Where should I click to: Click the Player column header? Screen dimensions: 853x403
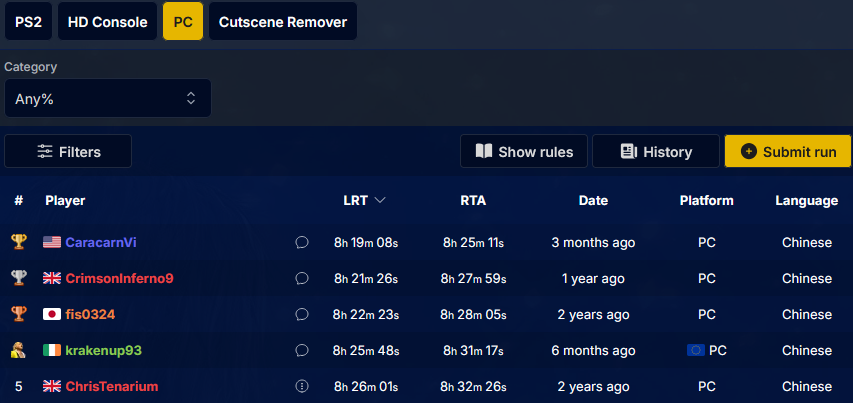65,201
